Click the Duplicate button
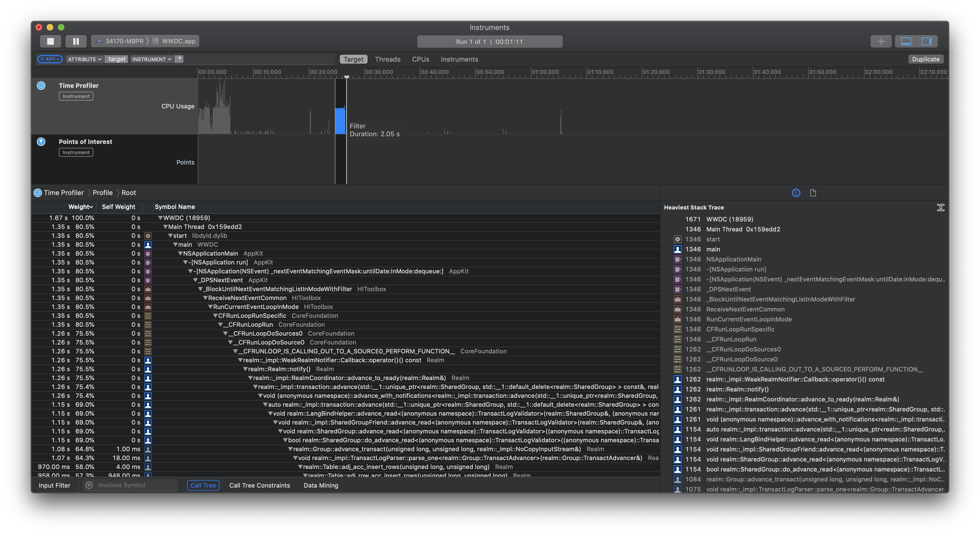Viewport: 980px width, 534px height. click(x=925, y=59)
